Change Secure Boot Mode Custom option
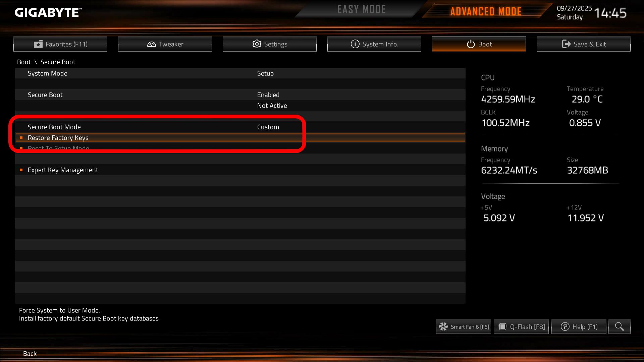644x362 pixels. click(x=268, y=127)
